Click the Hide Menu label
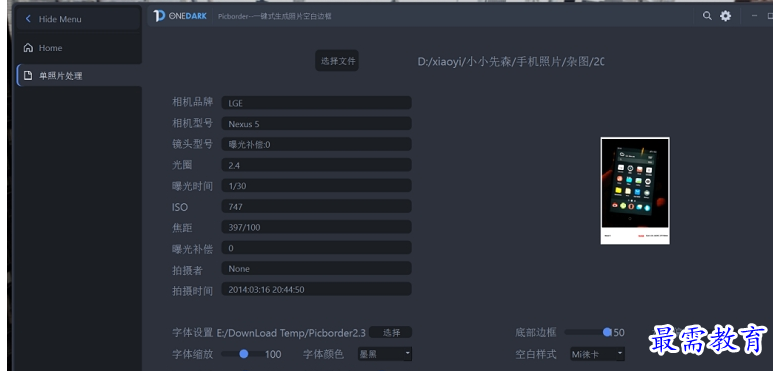Screen dimensions: 773x371 pos(60,19)
